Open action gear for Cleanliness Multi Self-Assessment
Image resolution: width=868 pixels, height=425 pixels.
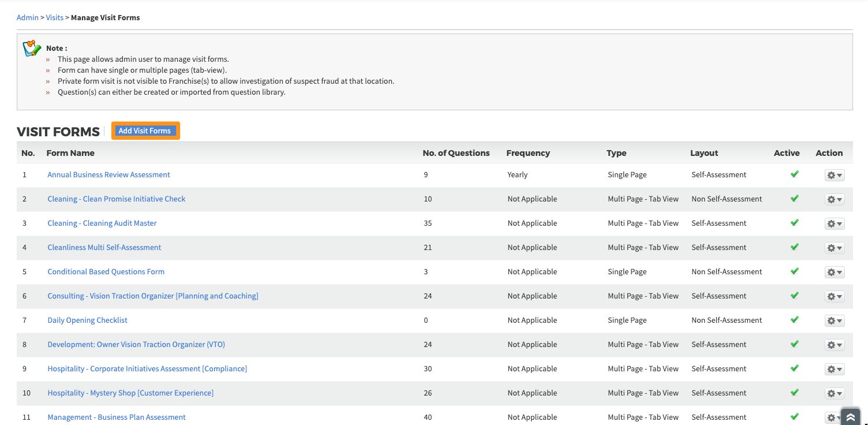[835, 248]
